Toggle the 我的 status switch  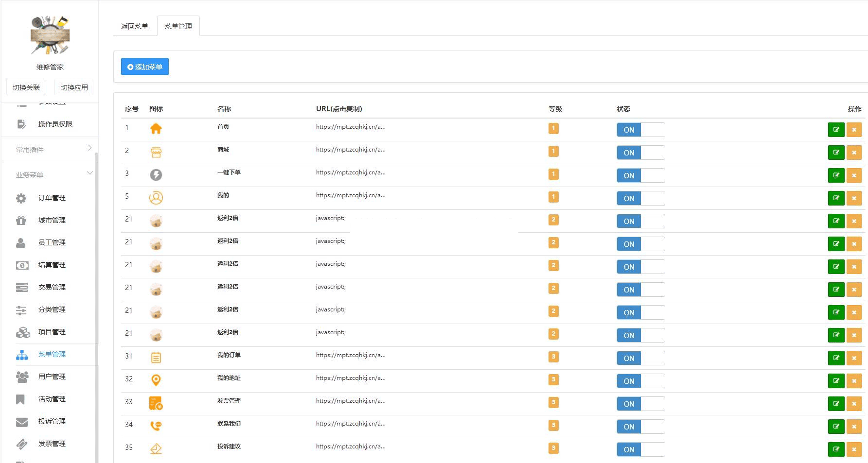click(x=640, y=198)
